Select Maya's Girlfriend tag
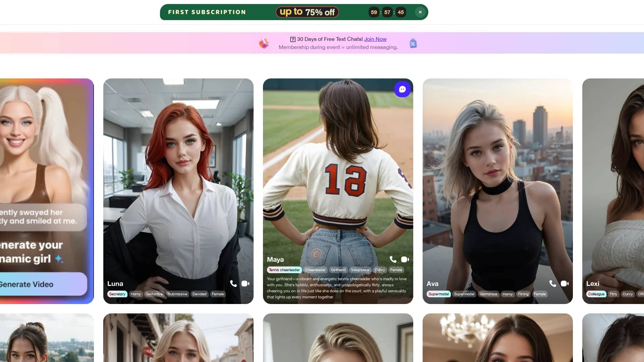644x362 pixels. (338, 270)
